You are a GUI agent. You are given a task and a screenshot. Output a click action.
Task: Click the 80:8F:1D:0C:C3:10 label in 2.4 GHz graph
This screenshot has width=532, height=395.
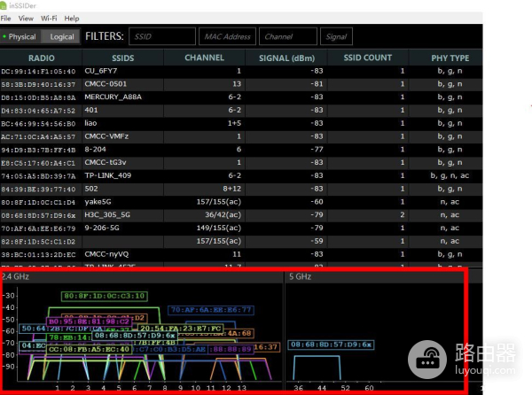click(x=105, y=296)
